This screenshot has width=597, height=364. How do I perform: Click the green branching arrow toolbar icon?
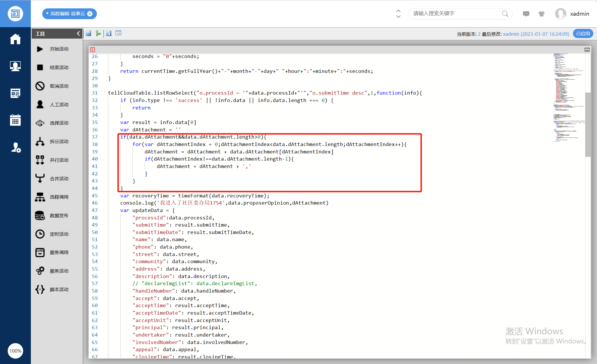pyautogui.click(x=98, y=33)
